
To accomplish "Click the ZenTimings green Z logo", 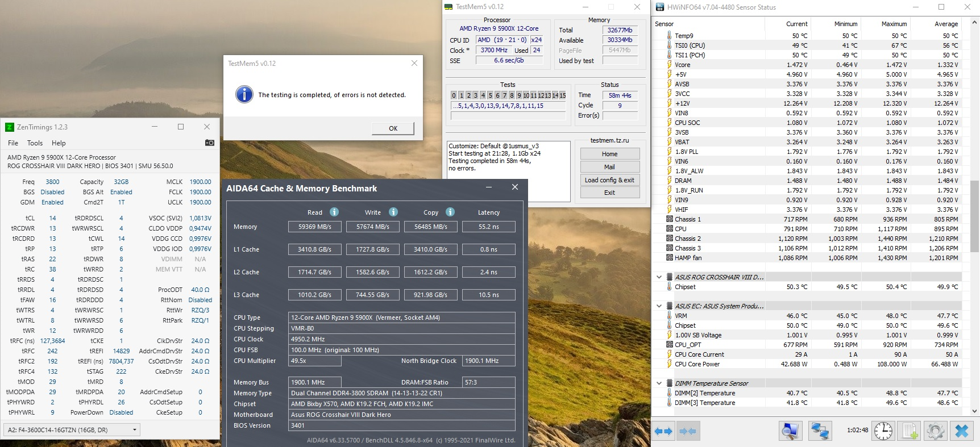I will 10,127.
